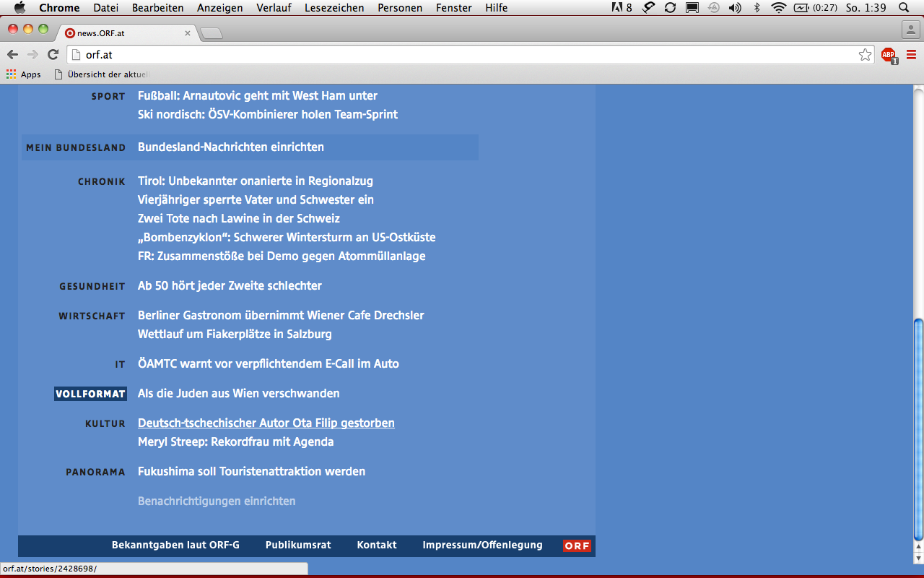The width and height of the screenshot is (924, 578).
Task: Open Fukushima Touristenattraktion article
Action: [x=251, y=471]
